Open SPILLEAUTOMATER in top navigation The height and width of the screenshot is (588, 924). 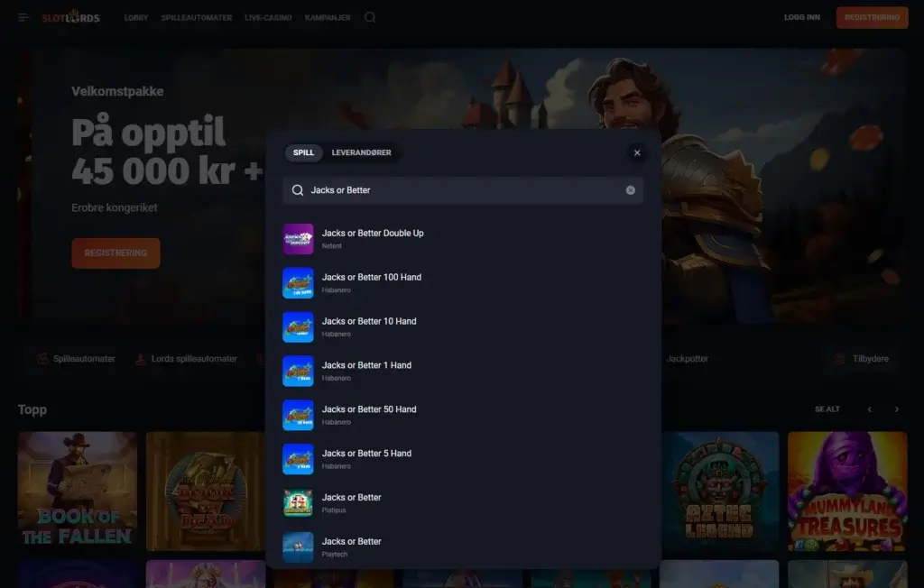pos(197,18)
